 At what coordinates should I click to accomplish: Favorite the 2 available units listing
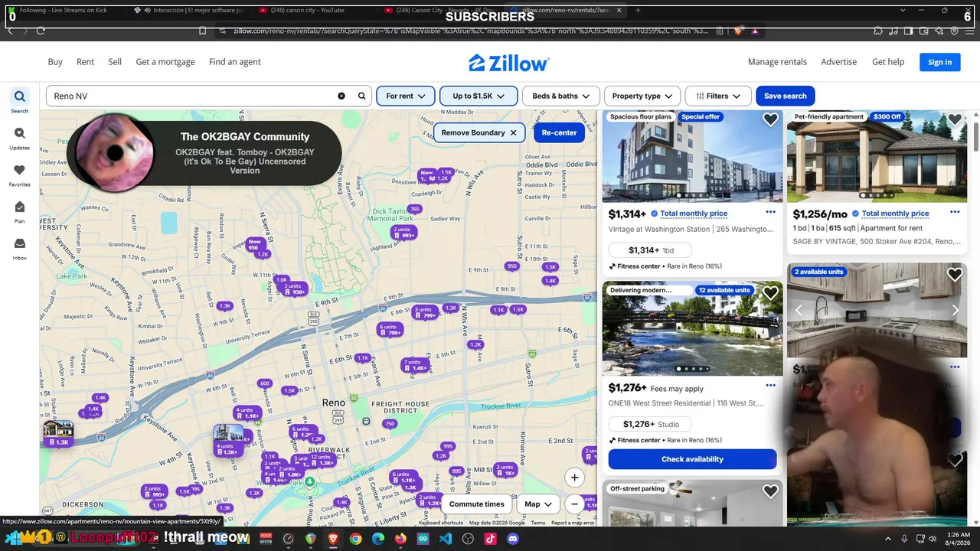[x=955, y=274]
